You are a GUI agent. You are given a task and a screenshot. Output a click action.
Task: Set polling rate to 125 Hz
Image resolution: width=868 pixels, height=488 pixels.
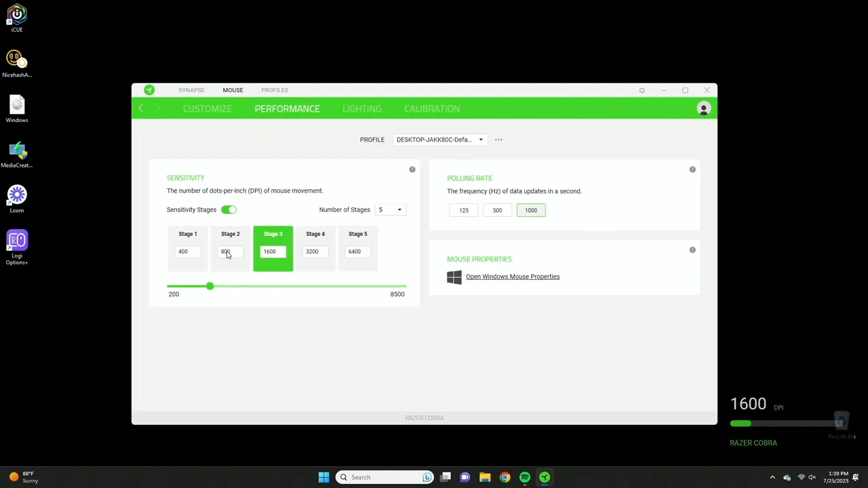click(464, 210)
